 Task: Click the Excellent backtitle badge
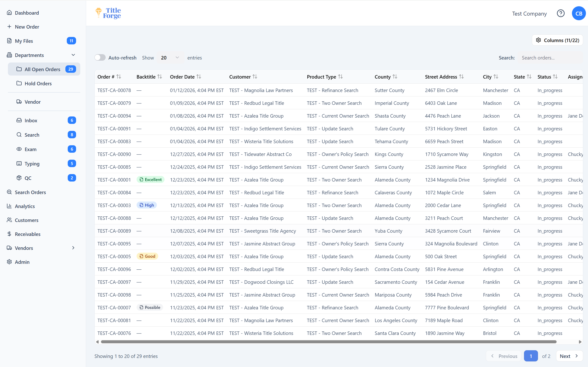tap(150, 180)
